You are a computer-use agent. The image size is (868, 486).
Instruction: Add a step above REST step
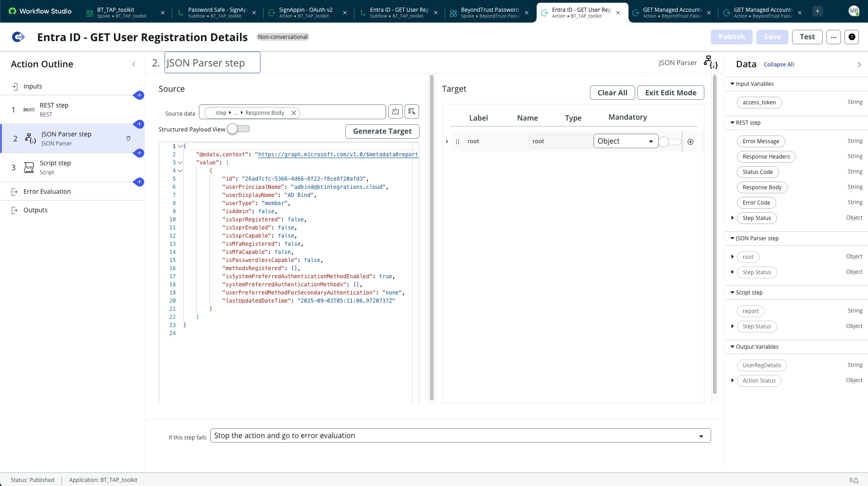click(139, 95)
